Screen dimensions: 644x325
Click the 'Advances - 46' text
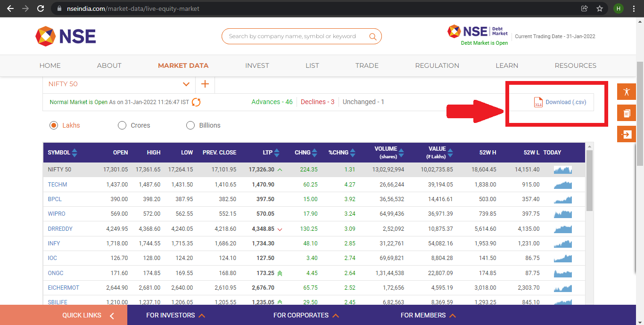(x=272, y=102)
